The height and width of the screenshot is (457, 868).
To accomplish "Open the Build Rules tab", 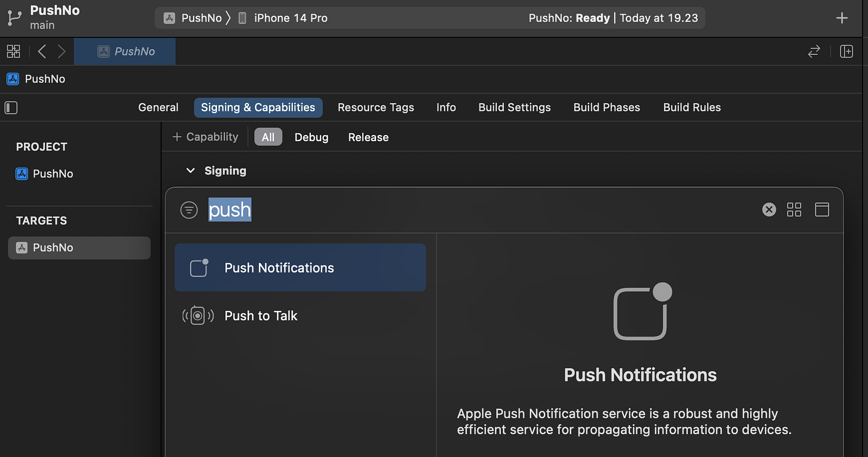I will click(692, 107).
